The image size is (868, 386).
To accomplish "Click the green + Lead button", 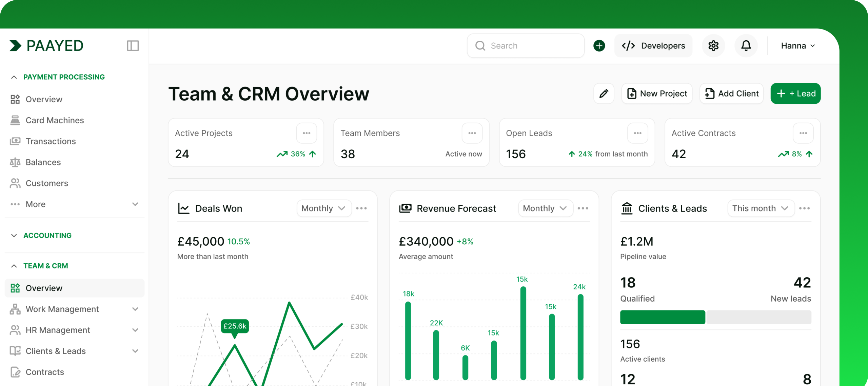I will coord(795,94).
